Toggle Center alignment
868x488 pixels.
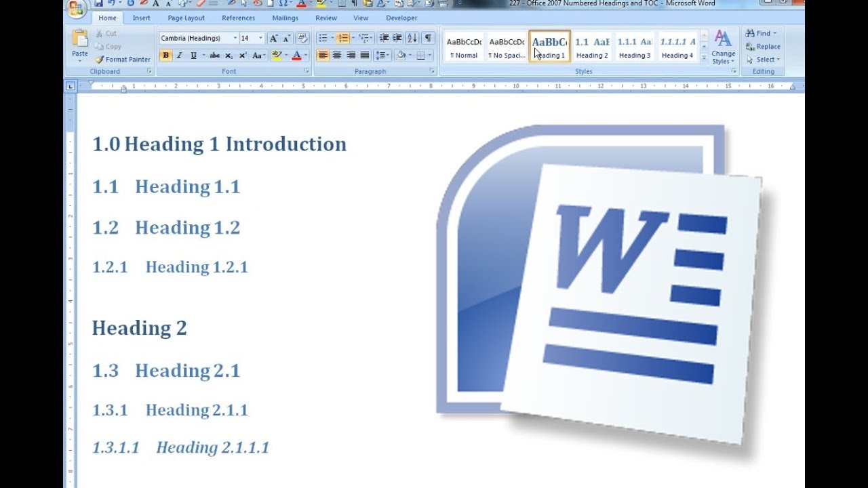point(337,56)
